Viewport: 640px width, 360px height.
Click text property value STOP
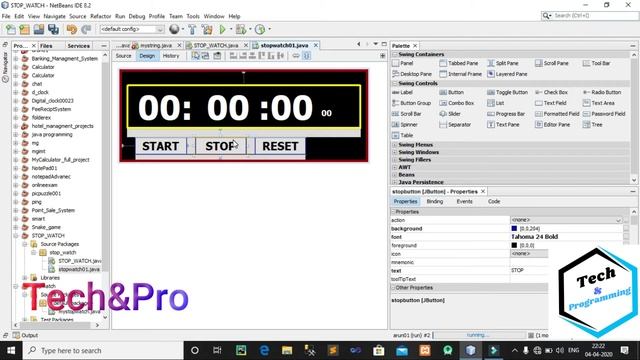[518, 270]
